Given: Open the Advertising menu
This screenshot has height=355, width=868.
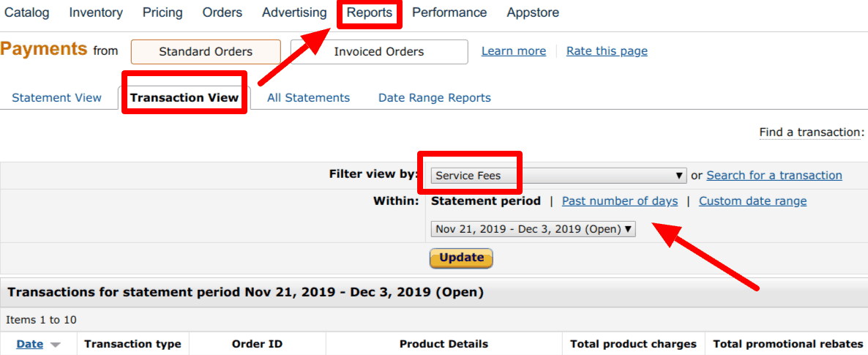Looking at the screenshot, I should tap(294, 12).
